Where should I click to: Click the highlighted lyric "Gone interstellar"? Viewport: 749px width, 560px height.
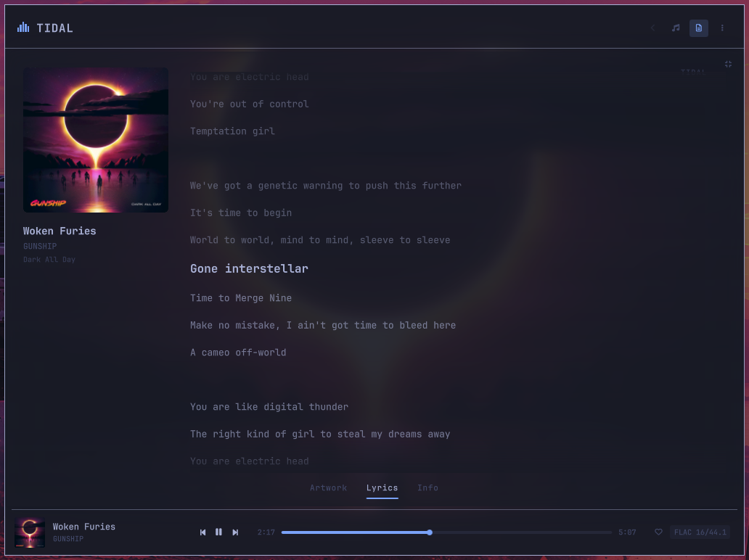250,269
